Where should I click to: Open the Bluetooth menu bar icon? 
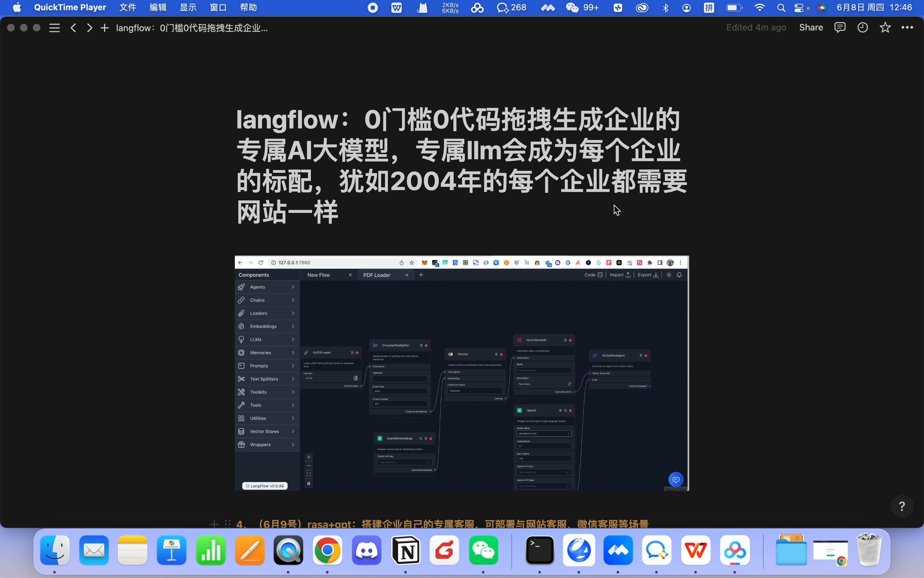point(665,8)
